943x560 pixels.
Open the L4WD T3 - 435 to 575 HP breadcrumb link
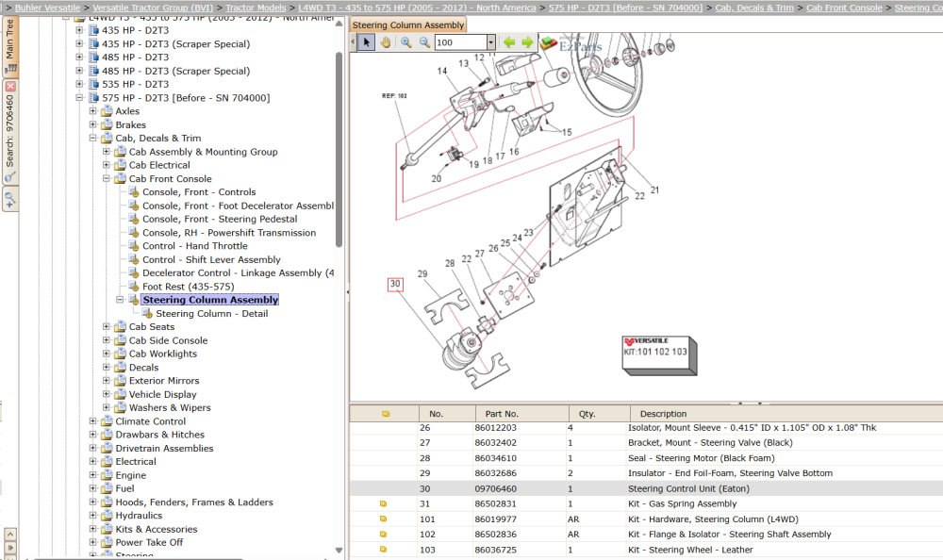click(417, 8)
